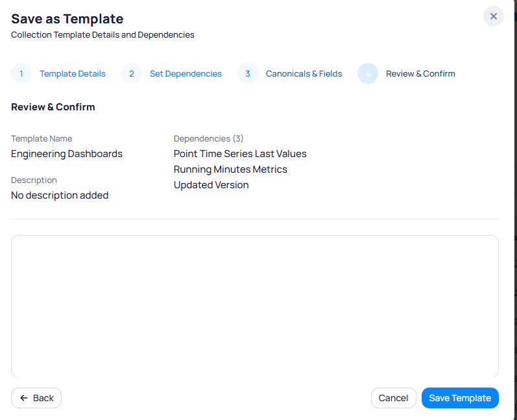
Task: Select the Review & Confirm step label
Action: coord(420,73)
